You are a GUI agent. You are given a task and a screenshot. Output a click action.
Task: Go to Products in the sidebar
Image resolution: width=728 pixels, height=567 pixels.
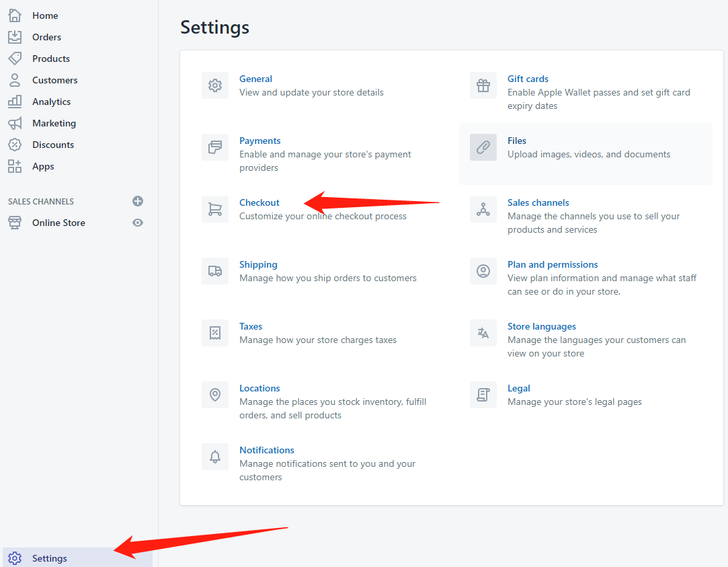[x=50, y=59]
